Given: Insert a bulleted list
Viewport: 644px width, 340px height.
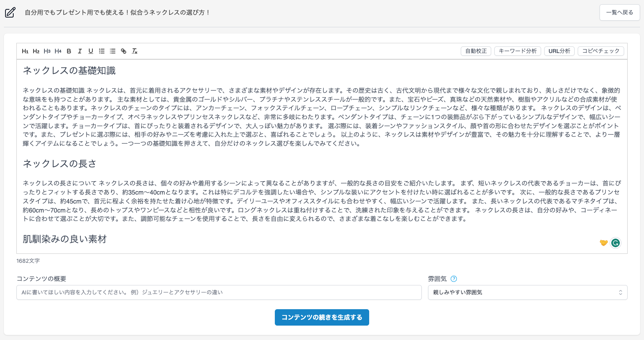Looking at the screenshot, I should (x=113, y=51).
